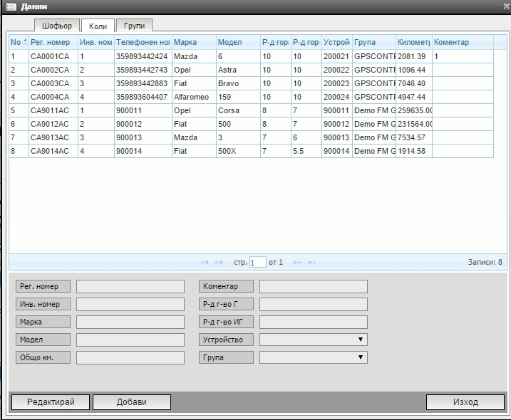Click phone number 359893442743
The image size is (511, 420).
point(142,70)
